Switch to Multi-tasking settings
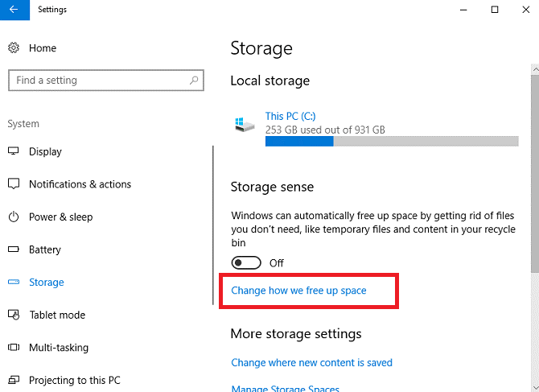Screen dimensions: 539x392 tap(59, 348)
